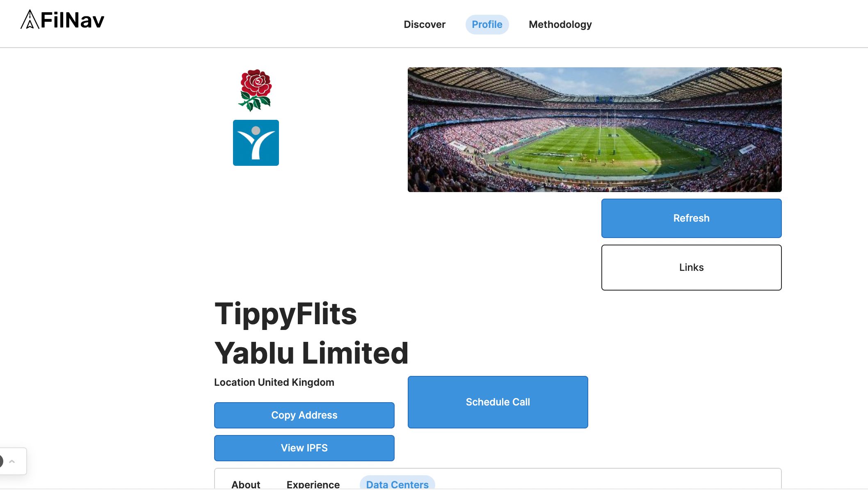Click the stadium header image thumbnail
The image size is (868, 490).
594,129
